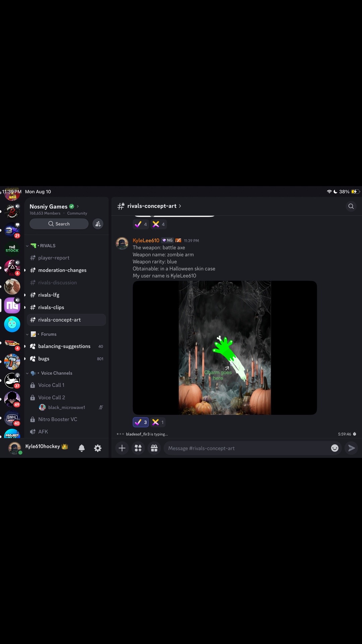Image resolution: width=362 pixels, height=644 pixels.
Task: Open rivals-concept-art channel header chevron
Action: coord(180,206)
